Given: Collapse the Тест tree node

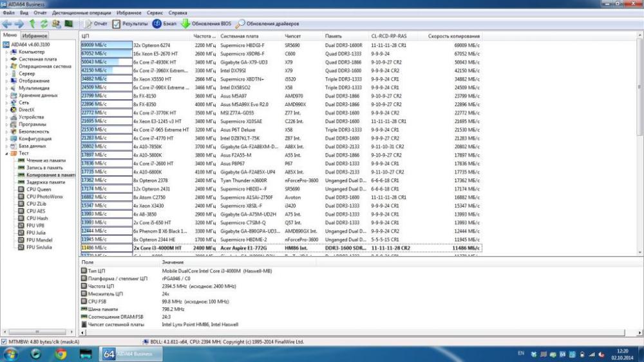Looking at the screenshot, I should (6, 153).
